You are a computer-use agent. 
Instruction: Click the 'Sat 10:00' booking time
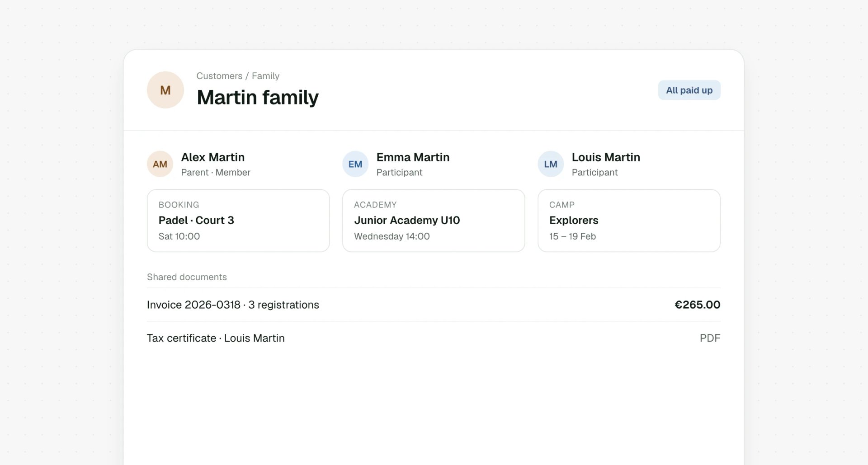tap(179, 236)
